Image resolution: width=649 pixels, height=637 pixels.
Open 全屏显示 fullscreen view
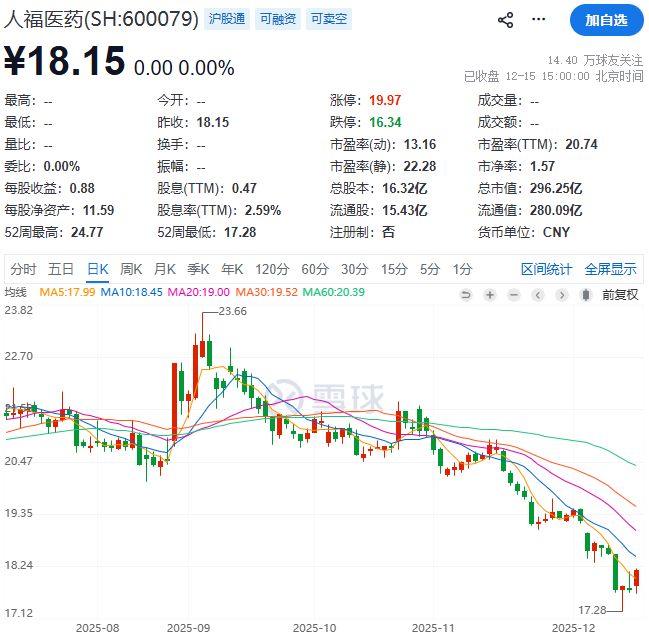point(611,269)
